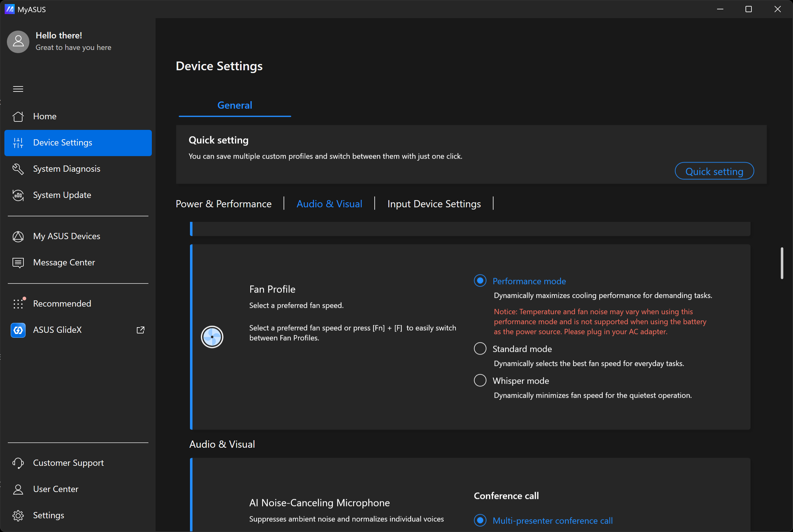The height and width of the screenshot is (532, 793).
Task: Click the System Diagnosis wrench icon
Action: pos(18,169)
